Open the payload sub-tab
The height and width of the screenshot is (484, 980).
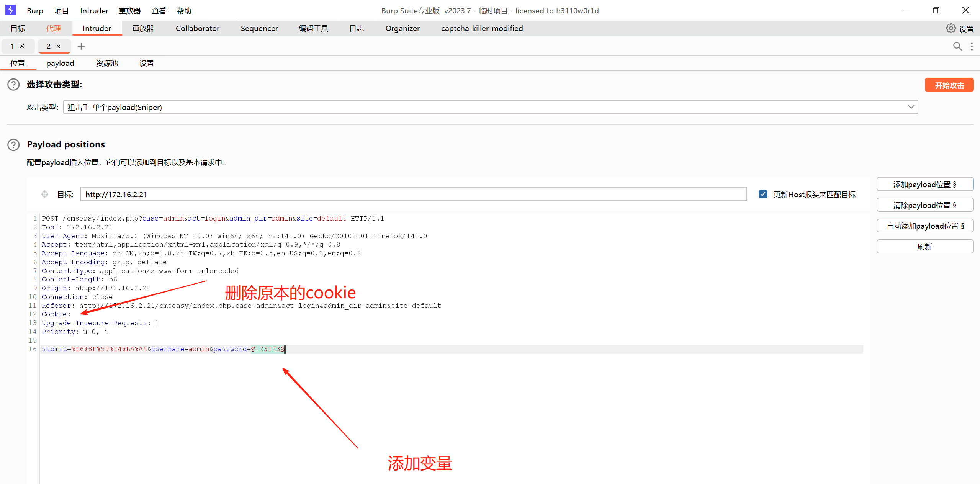[60, 63]
